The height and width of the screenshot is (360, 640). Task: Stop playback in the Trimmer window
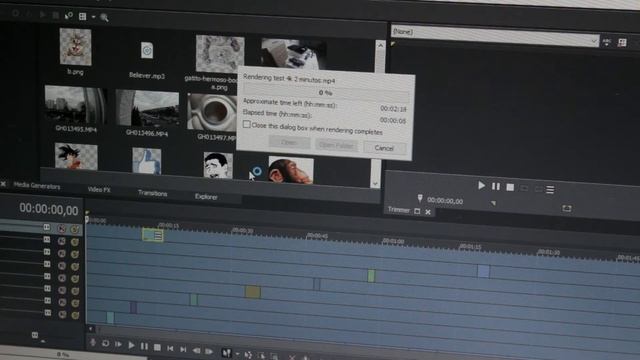510,187
